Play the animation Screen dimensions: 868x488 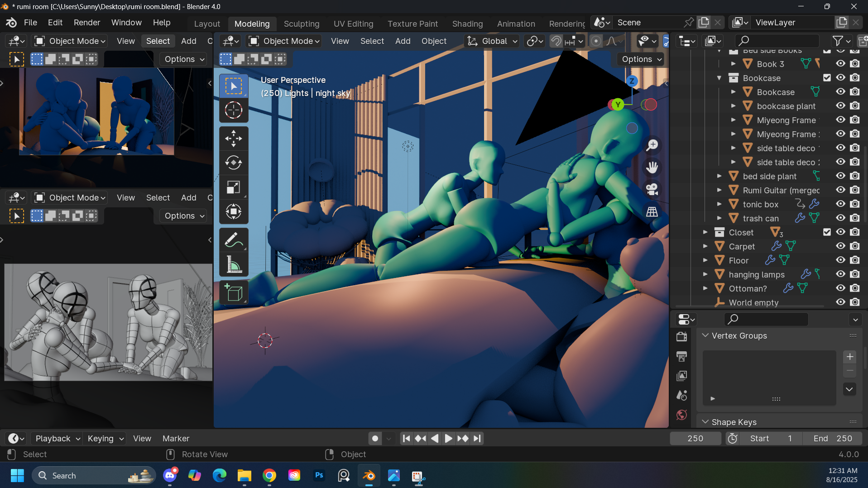coord(448,438)
